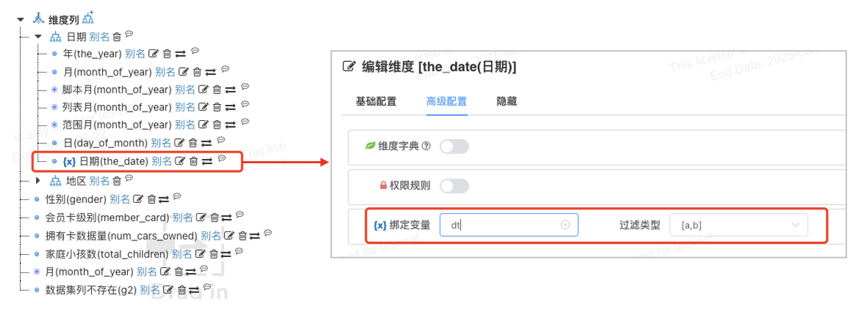This screenshot has width=868, height=314.
Task: Open the 过滤类型 dropdown showing [a,b]
Action: (x=739, y=225)
